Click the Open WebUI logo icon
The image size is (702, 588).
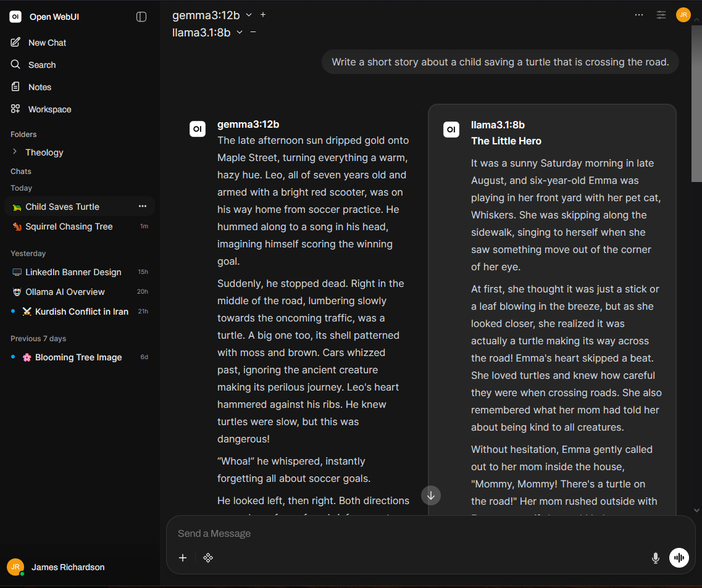click(15, 17)
